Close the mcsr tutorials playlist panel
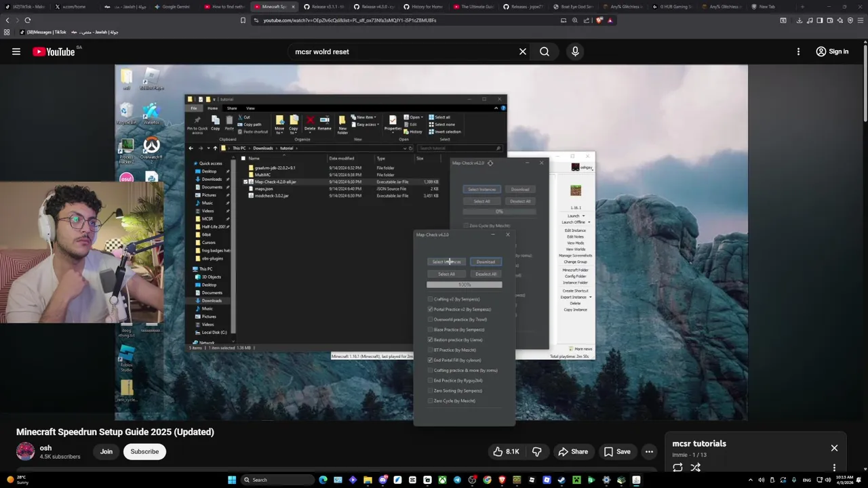The width and height of the screenshot is (868, 488). 834,448
